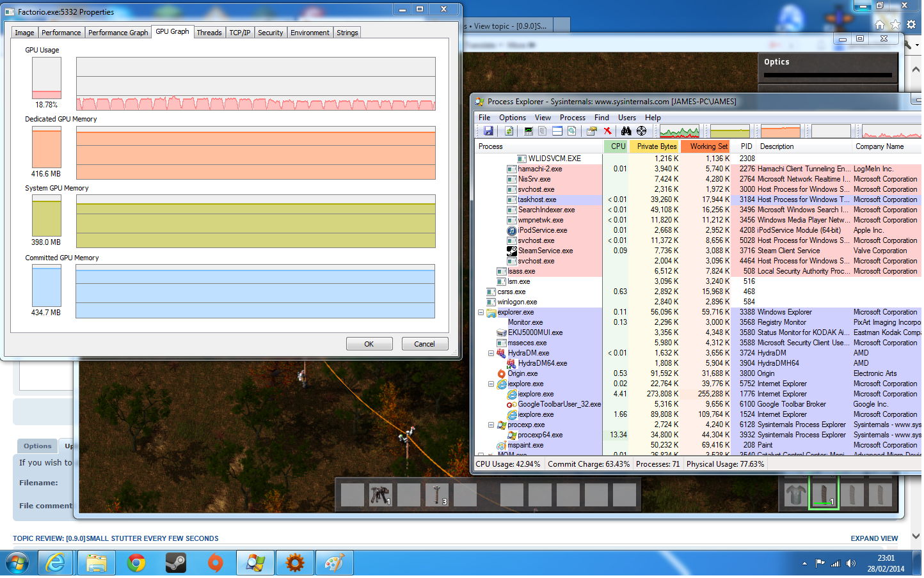Open the Options menu in Process Explorer
924x578 pixels.
pyautogui.click(x=512, y=118)
